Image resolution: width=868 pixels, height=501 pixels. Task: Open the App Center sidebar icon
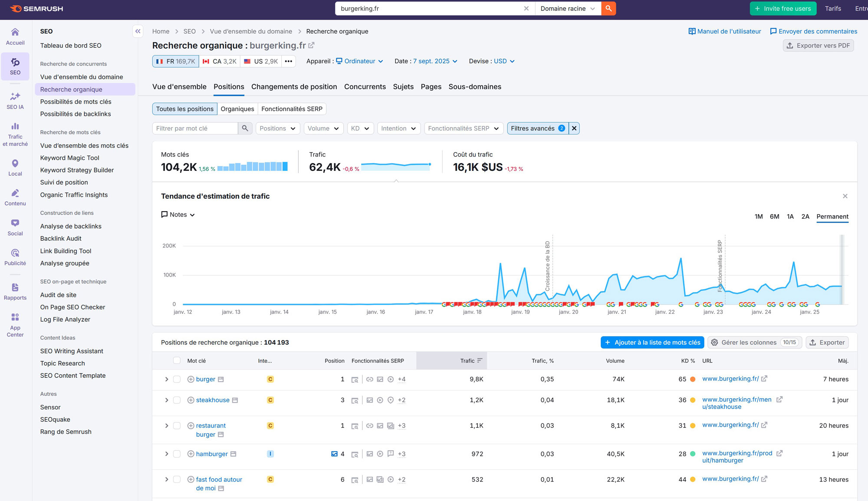click(x=15, y=325)
